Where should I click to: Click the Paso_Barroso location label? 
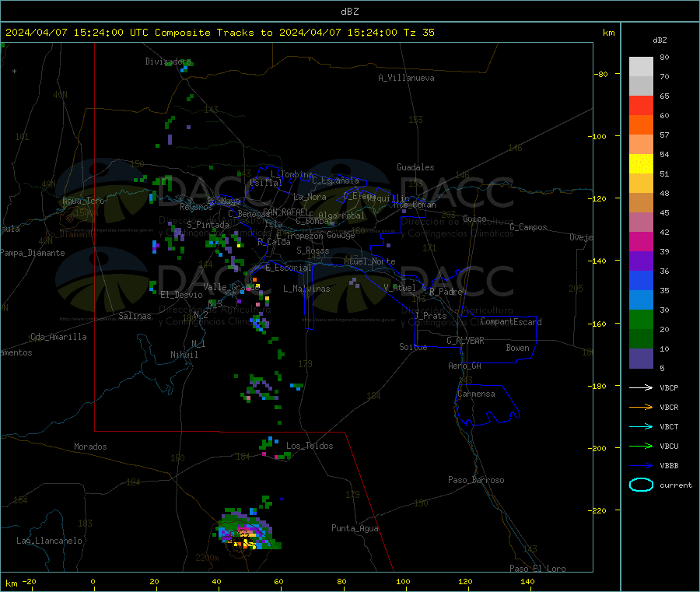[476, 480]
